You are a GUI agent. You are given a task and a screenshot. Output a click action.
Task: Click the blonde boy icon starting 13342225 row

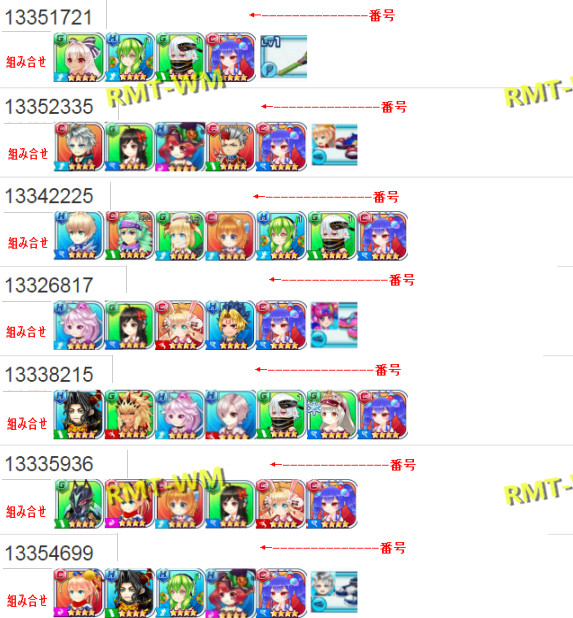pos(79,236)
